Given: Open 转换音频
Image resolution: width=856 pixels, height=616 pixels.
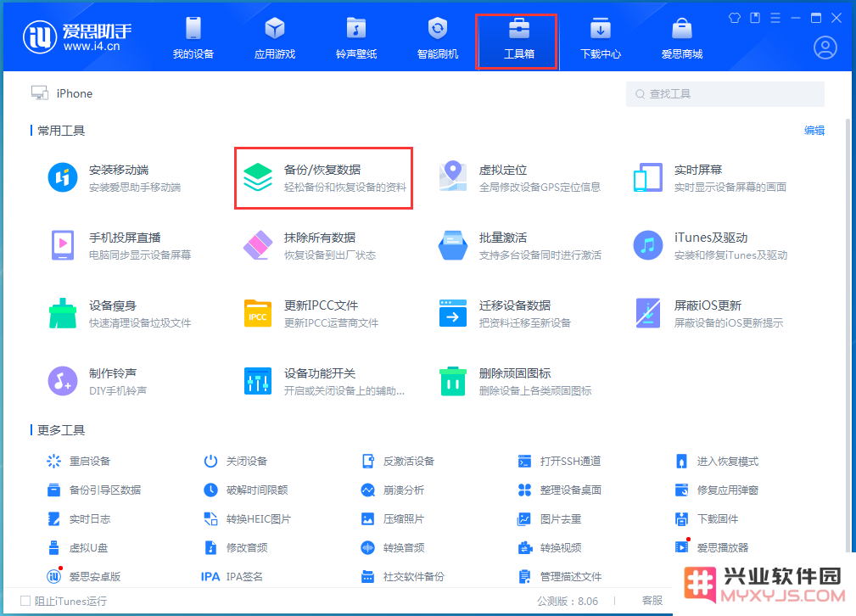Looking at the screenshot, I should [393, 548].
